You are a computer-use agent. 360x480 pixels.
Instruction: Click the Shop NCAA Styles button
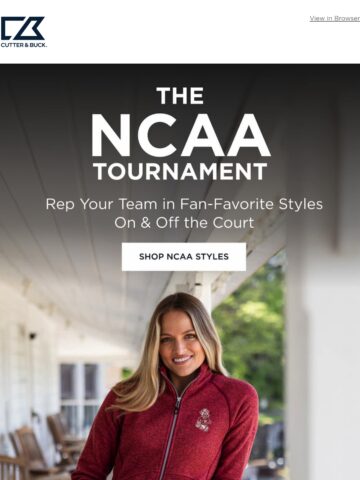184,257
